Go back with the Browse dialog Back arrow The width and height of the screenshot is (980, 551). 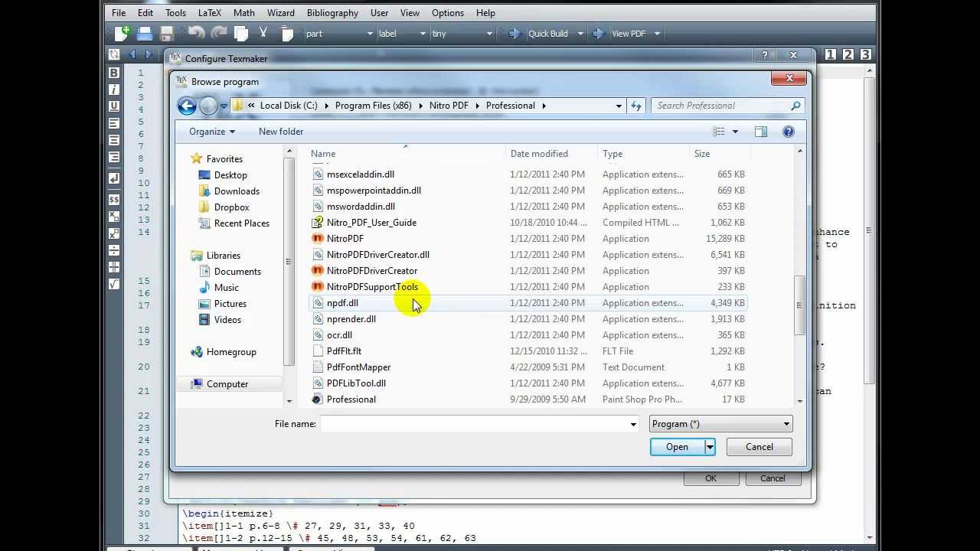click(x=187, y=106)
